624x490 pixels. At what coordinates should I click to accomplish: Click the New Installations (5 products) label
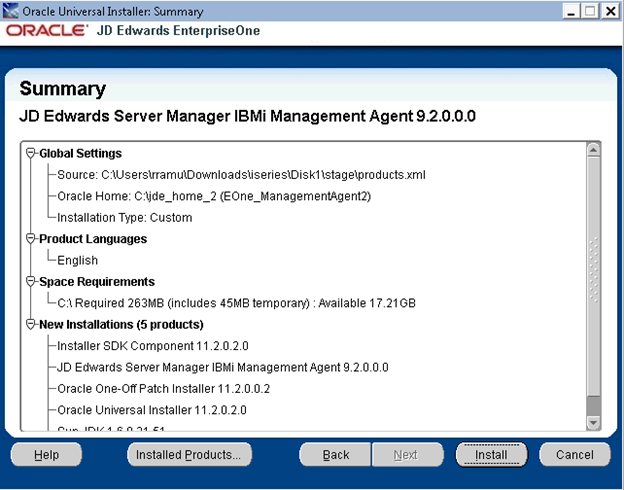click(x=121, y=324)
